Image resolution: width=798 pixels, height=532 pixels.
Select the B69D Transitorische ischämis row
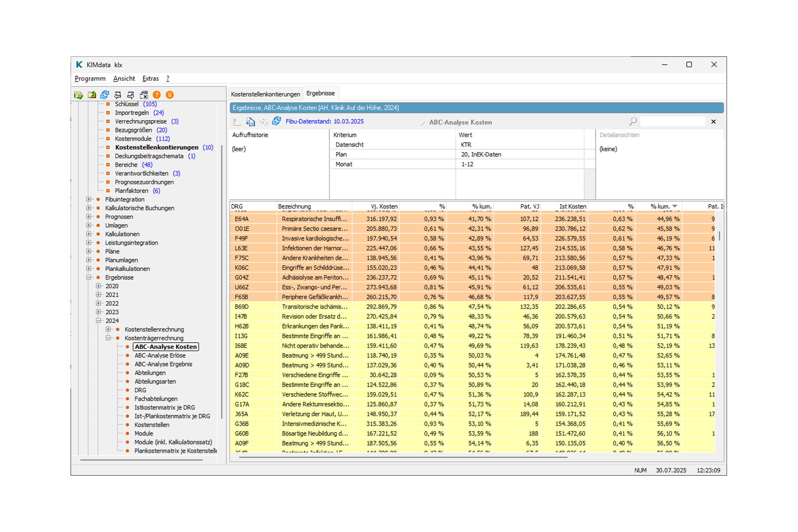(x=472, y=307)
